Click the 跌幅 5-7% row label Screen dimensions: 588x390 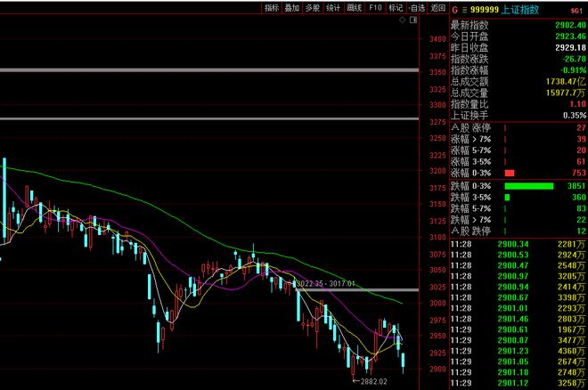click(x=470, y=208)
